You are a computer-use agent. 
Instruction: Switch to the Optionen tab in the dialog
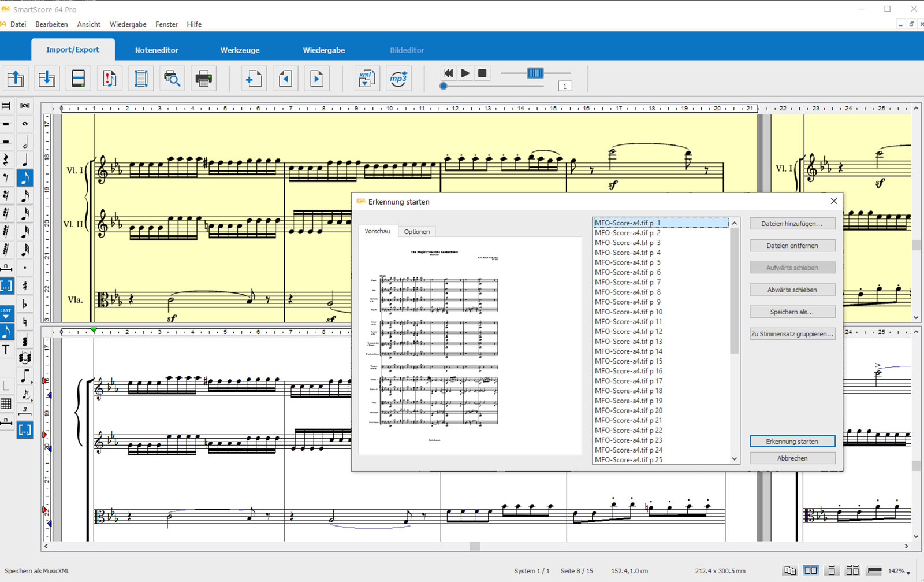pyautogui.click(x=417, y=232)
